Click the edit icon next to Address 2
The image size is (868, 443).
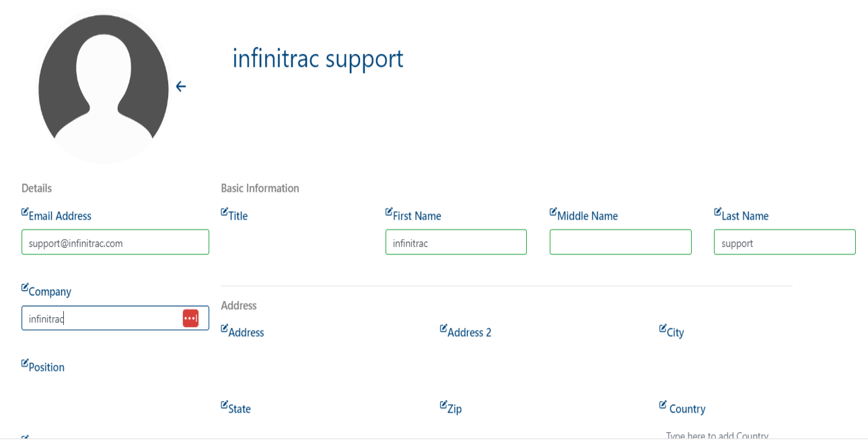443,329
